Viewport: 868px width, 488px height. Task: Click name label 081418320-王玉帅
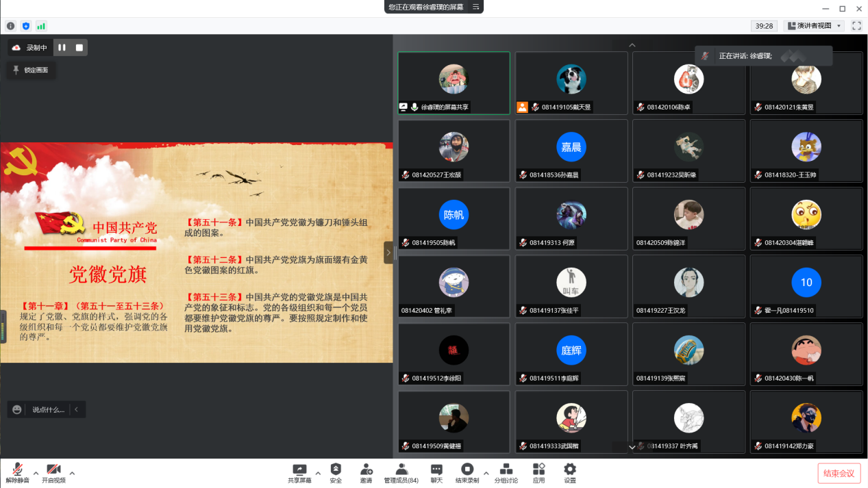(791, 175)
